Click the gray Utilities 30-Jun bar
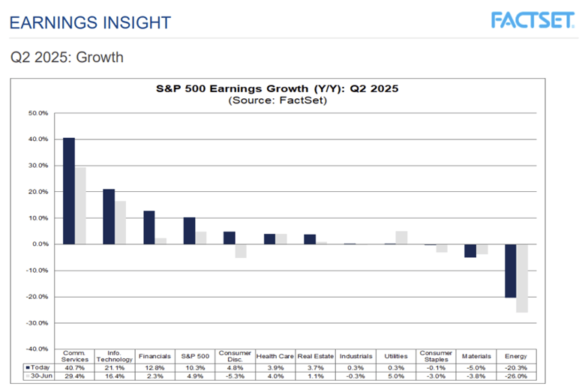Screen dimensions: 585x392 (x=401, y=238)
